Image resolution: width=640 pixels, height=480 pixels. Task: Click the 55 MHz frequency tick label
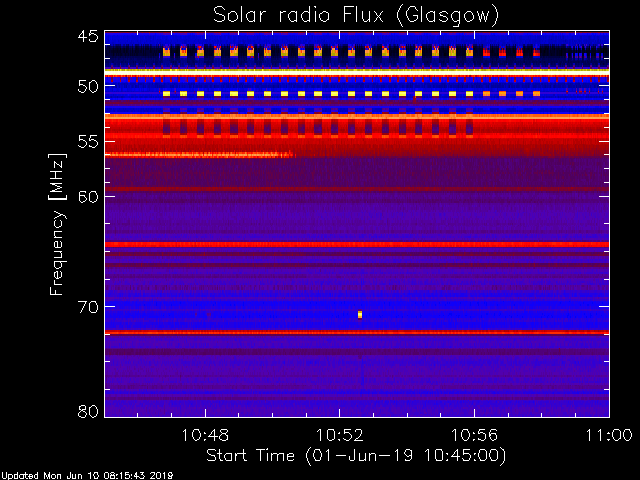coord(88,142)
